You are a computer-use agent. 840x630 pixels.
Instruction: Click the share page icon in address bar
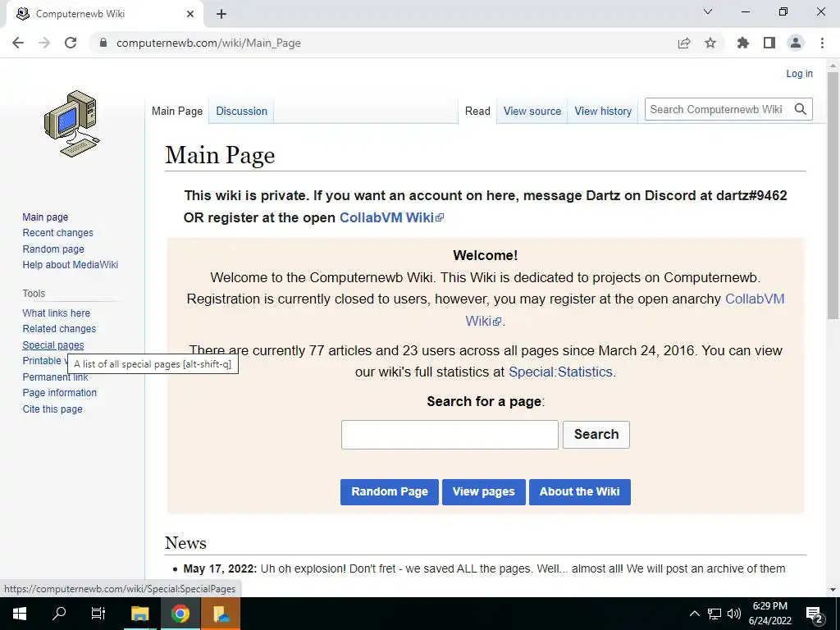coord(684,43)
